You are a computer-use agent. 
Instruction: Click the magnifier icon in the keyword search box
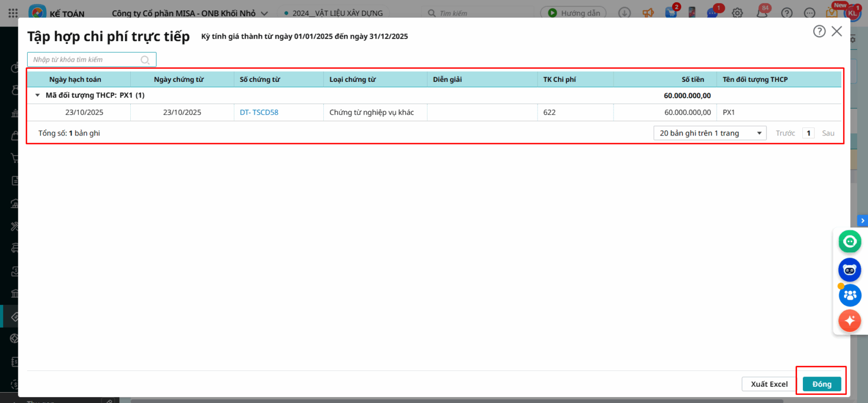point(145,60)
